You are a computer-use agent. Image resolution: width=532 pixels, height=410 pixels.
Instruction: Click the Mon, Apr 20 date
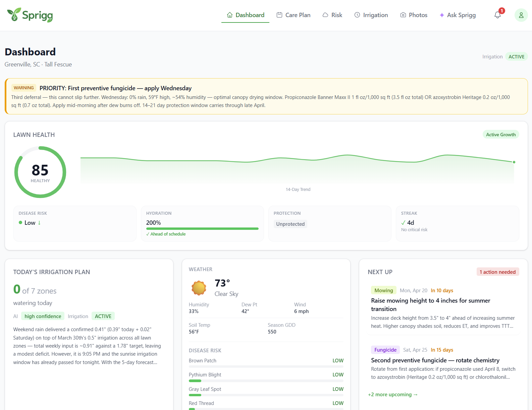click(x=414, y=291)
